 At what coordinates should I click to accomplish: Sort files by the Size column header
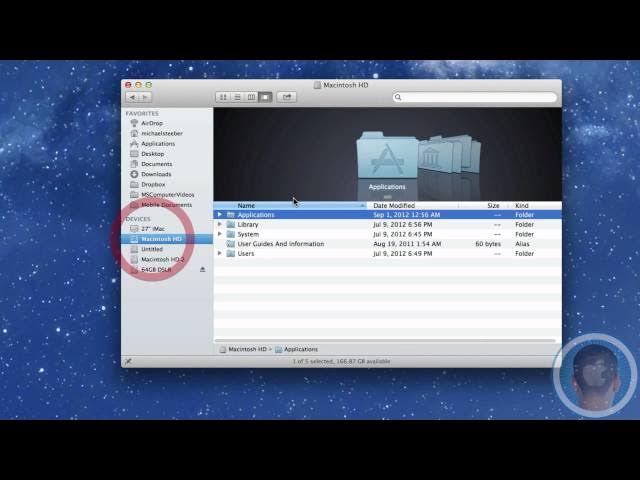tap(492, 206)
